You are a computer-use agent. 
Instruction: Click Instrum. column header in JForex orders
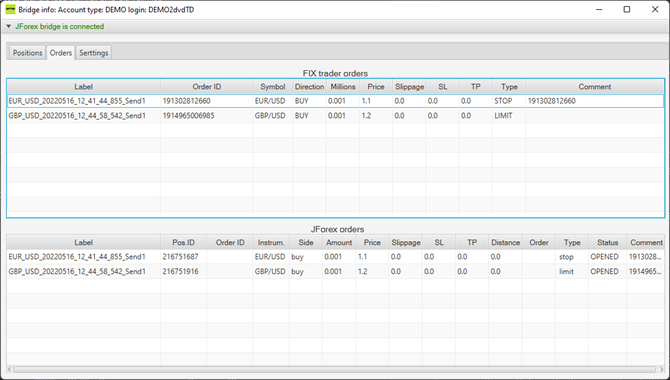click(x=271, y=242)
